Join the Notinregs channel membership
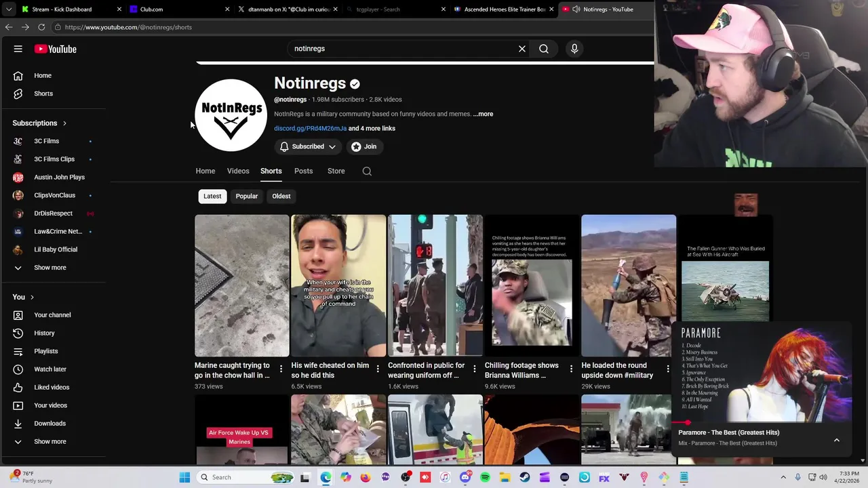 pyautogui.click(x=364, y=146)
